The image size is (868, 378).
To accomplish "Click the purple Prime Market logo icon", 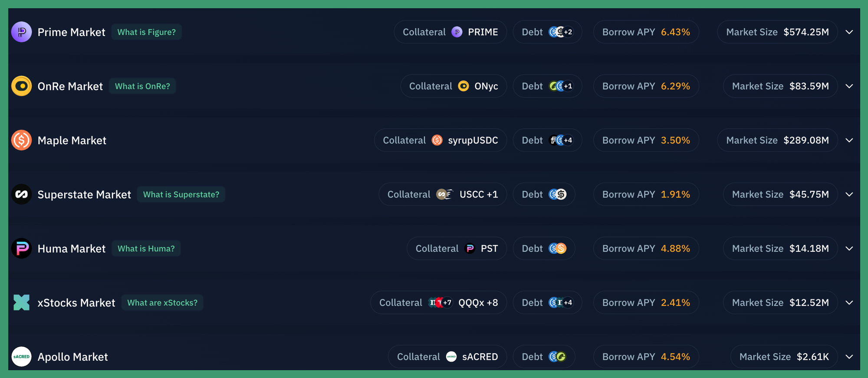I will tap(21, 32).
